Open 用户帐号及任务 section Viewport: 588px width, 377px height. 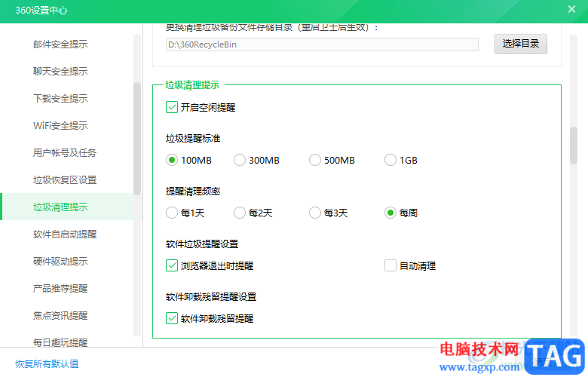[65, 152]
